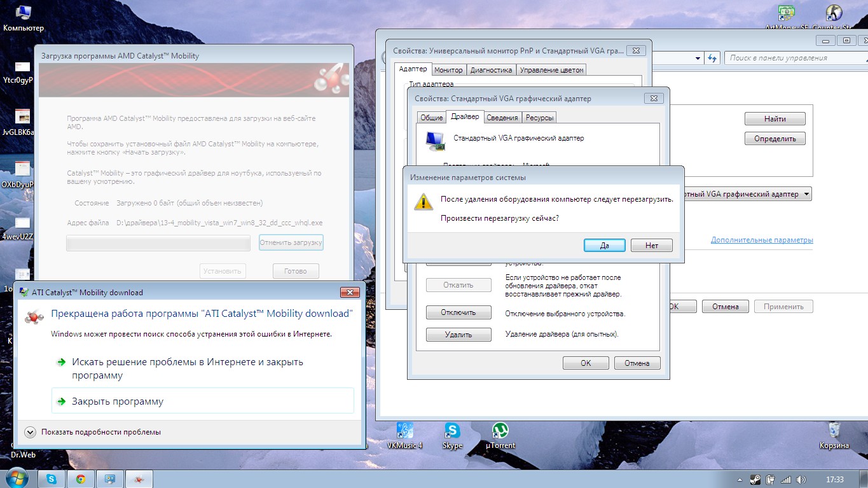Click Да to restart now

click(x=605, y=245)
